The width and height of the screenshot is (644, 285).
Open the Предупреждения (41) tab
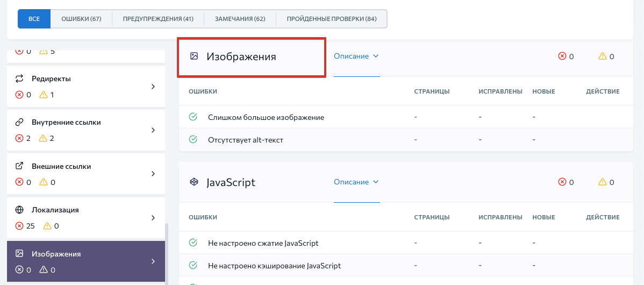158,19
